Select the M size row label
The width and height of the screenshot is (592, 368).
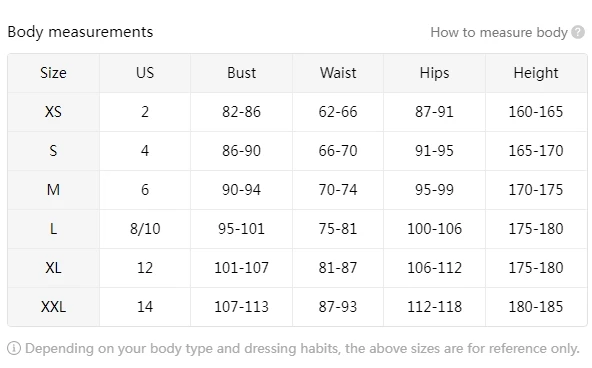pyautogui.click(x=53, y=189)
